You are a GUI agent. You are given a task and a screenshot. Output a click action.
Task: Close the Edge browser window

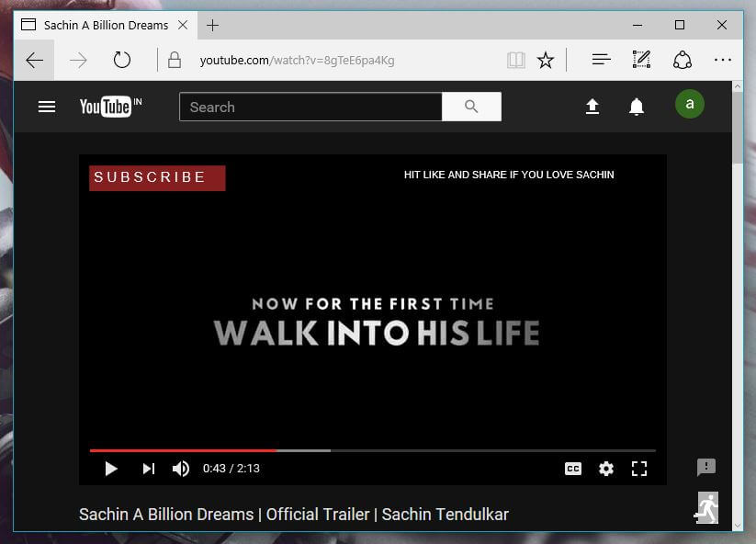[x=721, y=25]
